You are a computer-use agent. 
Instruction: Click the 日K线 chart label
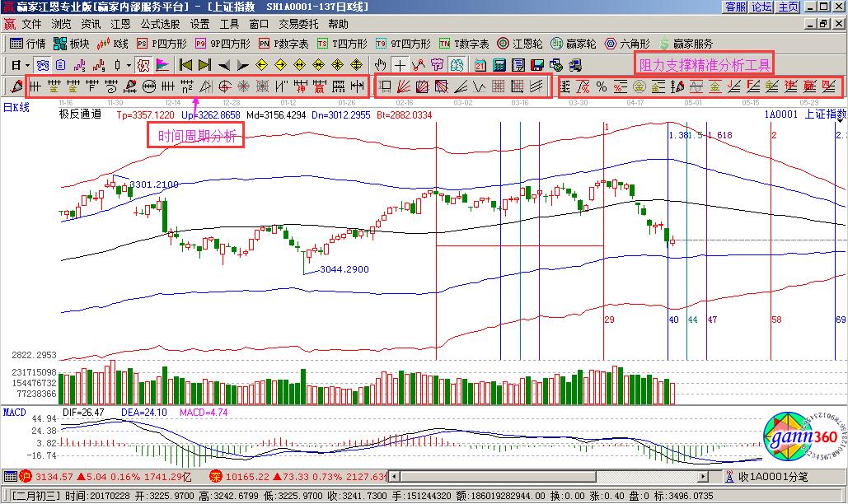pos(16,107)
